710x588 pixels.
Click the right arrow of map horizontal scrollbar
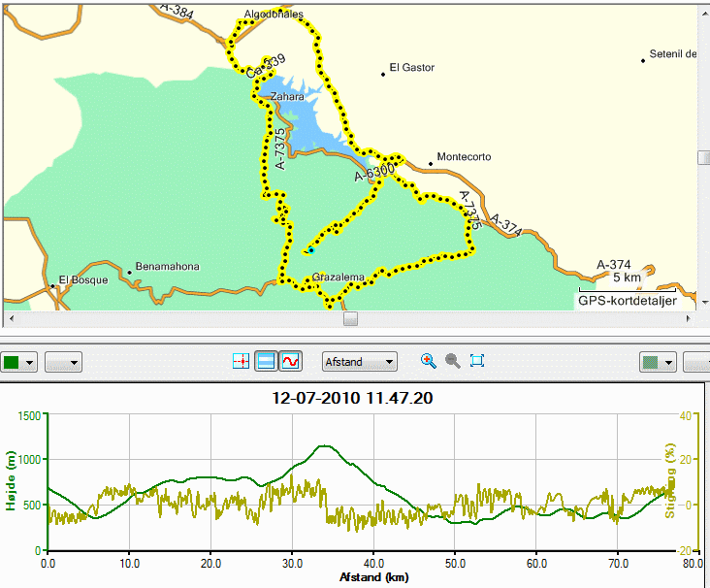click(689, 318)
